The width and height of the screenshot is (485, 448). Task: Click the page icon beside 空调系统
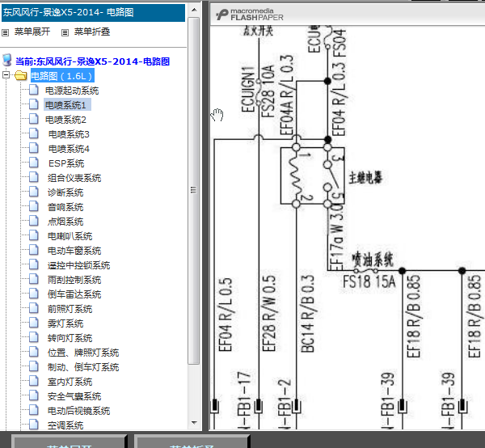point(34,425)
